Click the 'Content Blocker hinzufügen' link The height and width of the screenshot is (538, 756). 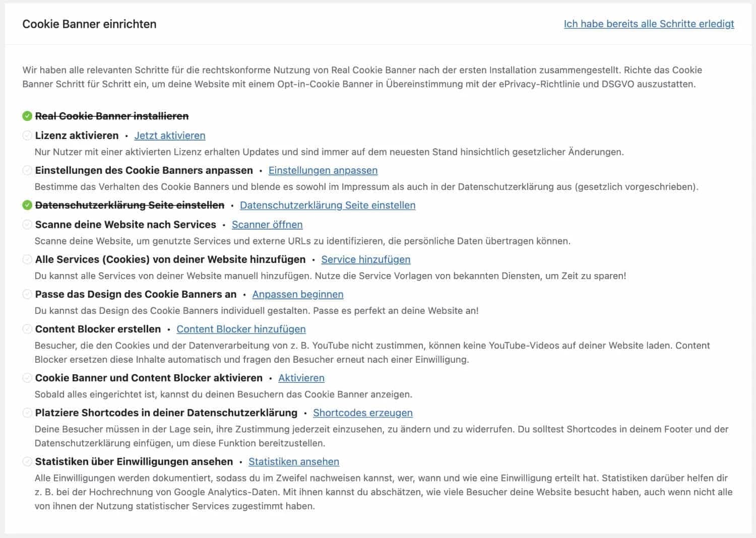[x=241, y=329]
